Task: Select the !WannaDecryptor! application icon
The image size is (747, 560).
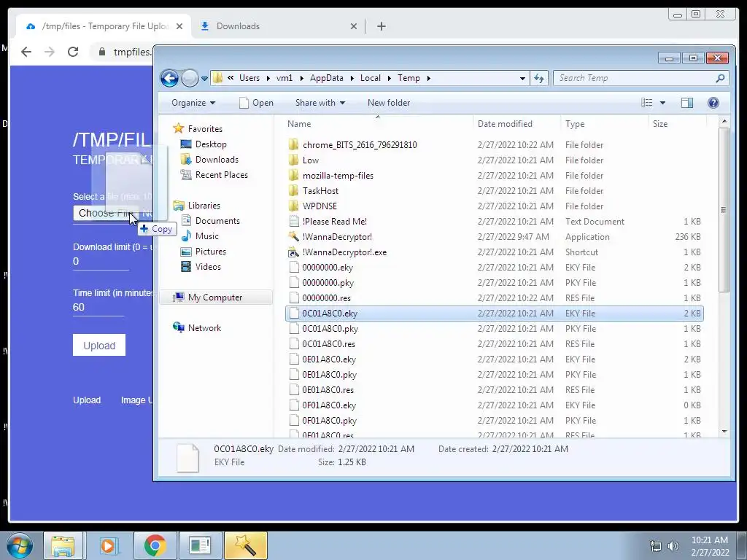Action: click(x=294, y=237)
